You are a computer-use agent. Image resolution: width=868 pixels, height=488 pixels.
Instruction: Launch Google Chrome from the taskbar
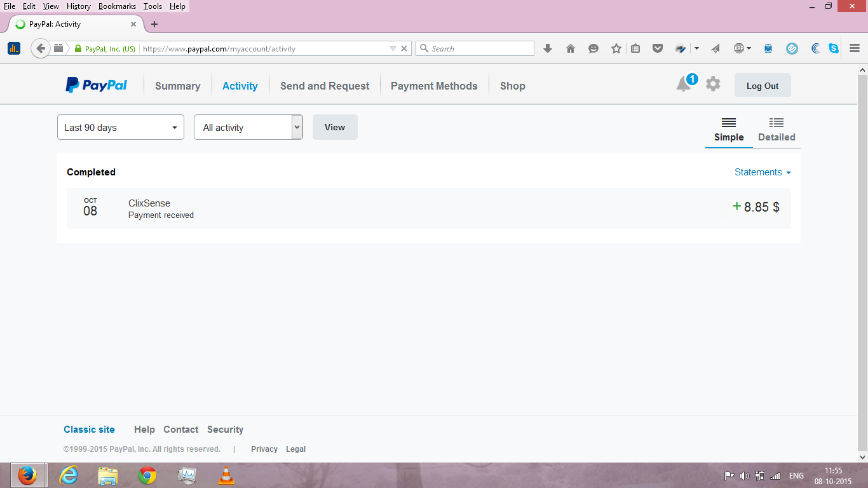147,475
